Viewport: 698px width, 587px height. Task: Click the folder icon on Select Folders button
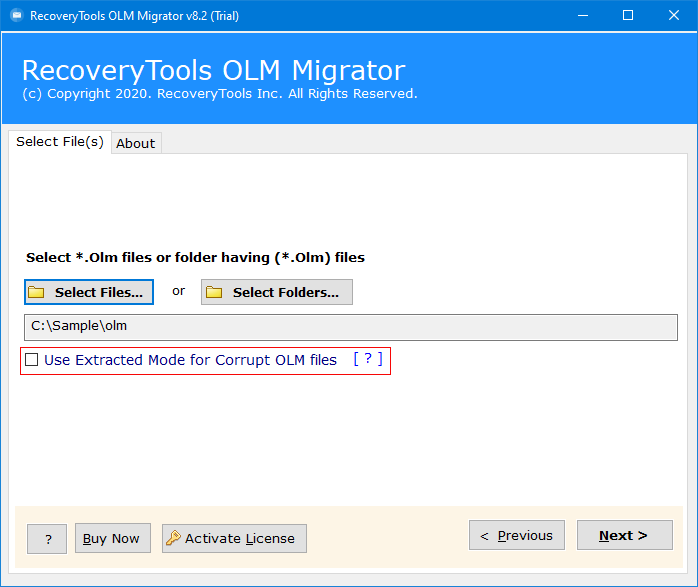(213, 292)
